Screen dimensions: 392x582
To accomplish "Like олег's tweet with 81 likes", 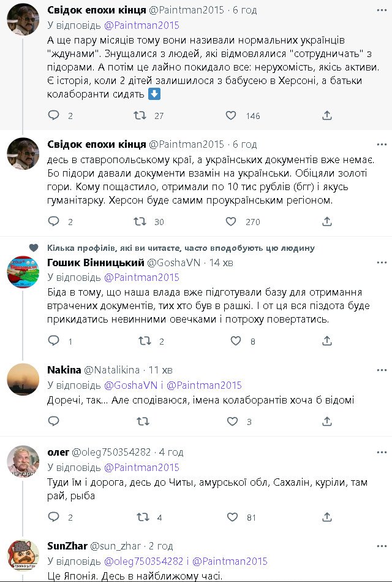I will pos(232,517).
